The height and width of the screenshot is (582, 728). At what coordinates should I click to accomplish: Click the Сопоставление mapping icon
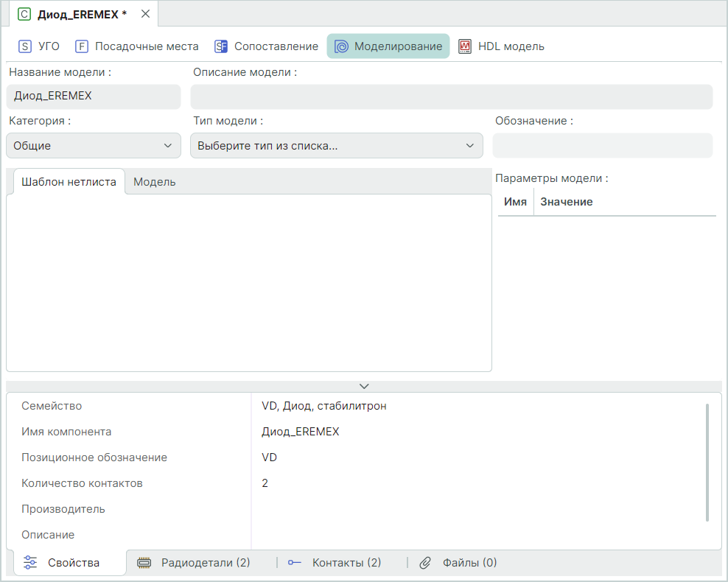point(221,46)
